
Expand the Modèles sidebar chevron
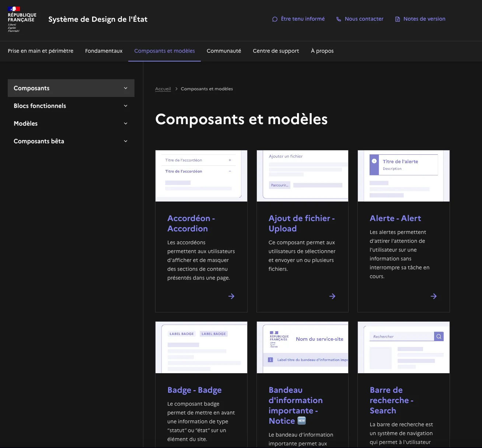126,123
